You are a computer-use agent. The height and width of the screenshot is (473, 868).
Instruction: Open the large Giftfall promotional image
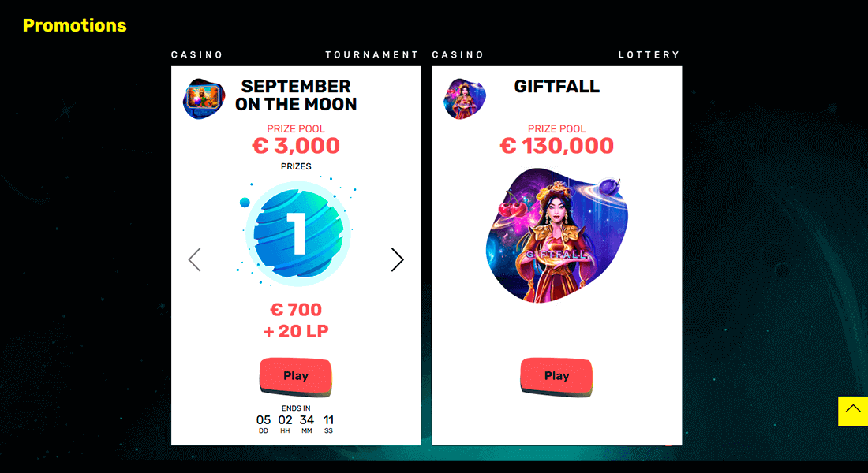click(x=556, y=235)
